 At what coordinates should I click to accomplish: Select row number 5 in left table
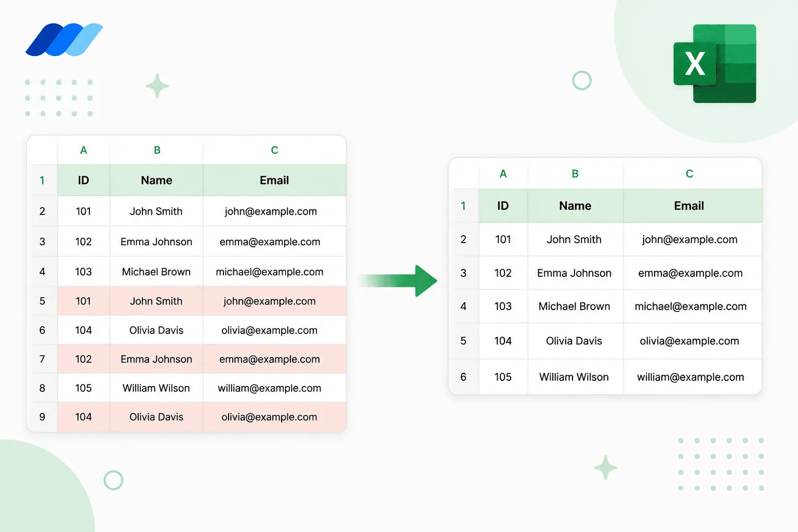[x=42, y=301]
